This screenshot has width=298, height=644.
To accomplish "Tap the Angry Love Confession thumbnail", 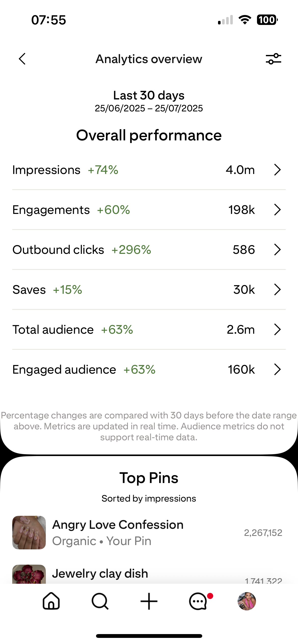I will click(29, 533).
